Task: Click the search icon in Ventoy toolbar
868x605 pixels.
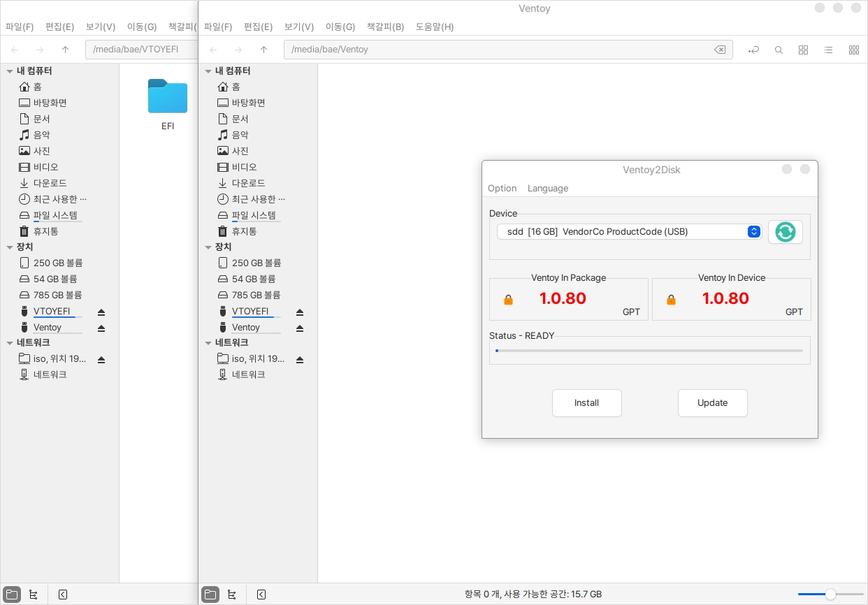Action: tap(779, 50)
